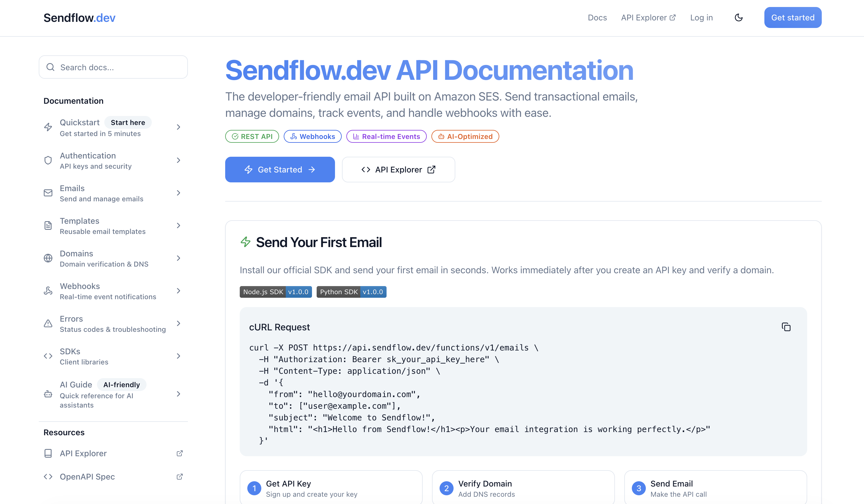Select the Log in option

coord(701,17)
